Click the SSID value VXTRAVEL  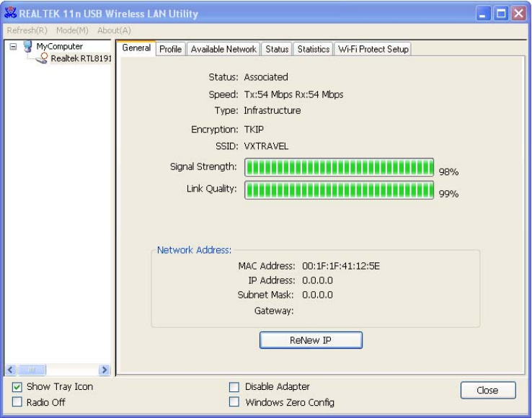pyautogui.click(x=266, y=146)
